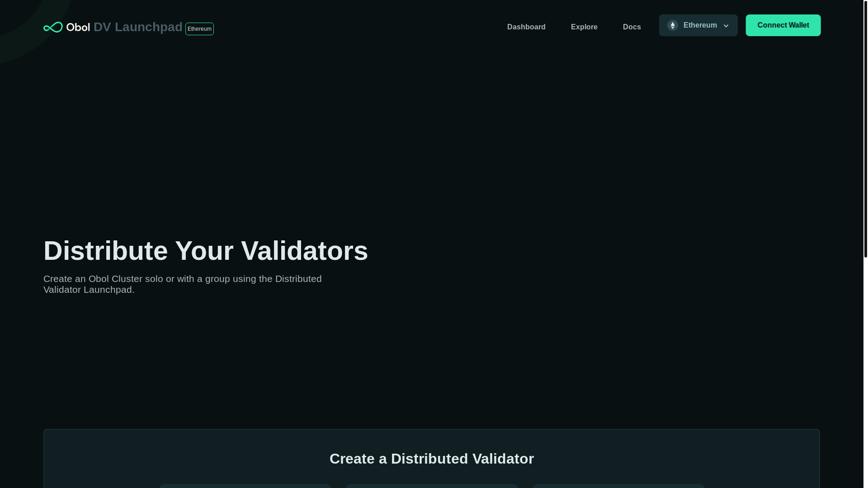Open the Docs link in navigation
The image size is (868, 488).
tap(632, 27)
